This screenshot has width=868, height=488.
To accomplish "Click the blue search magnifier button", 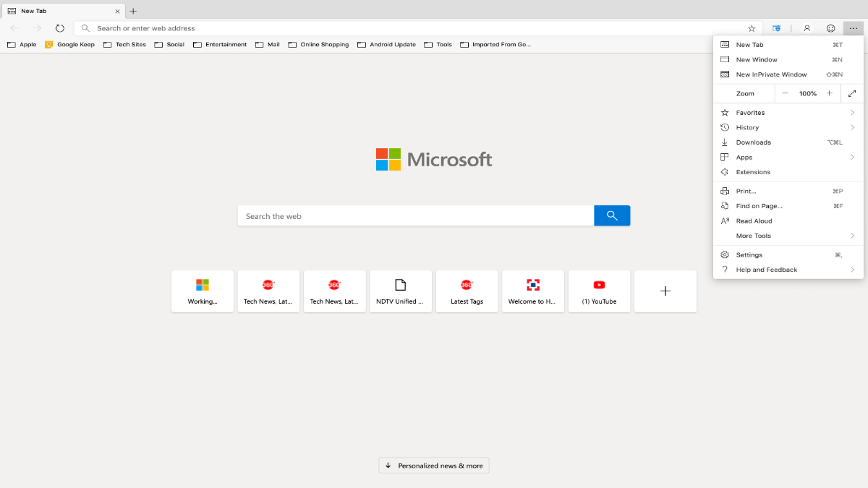I will tap(611, 215).
